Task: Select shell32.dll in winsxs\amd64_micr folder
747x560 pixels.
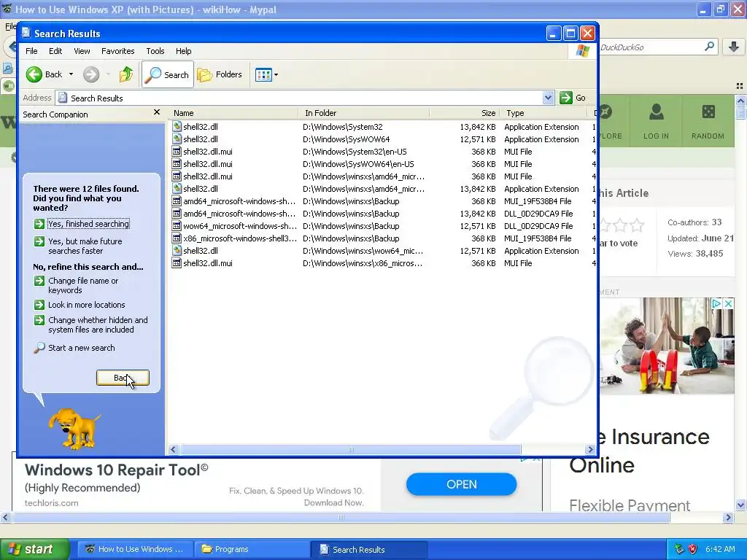Action: [x=200, y=189]
